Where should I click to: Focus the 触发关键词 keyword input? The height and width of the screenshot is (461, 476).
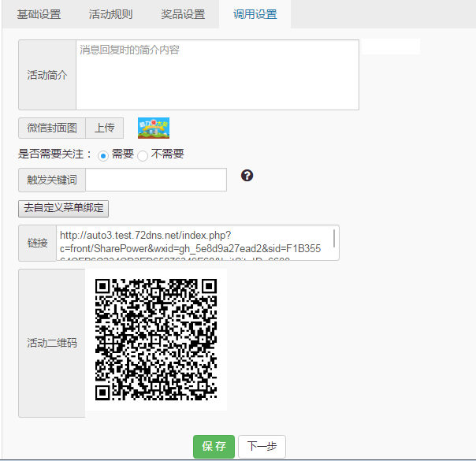(x=156, y=180)
